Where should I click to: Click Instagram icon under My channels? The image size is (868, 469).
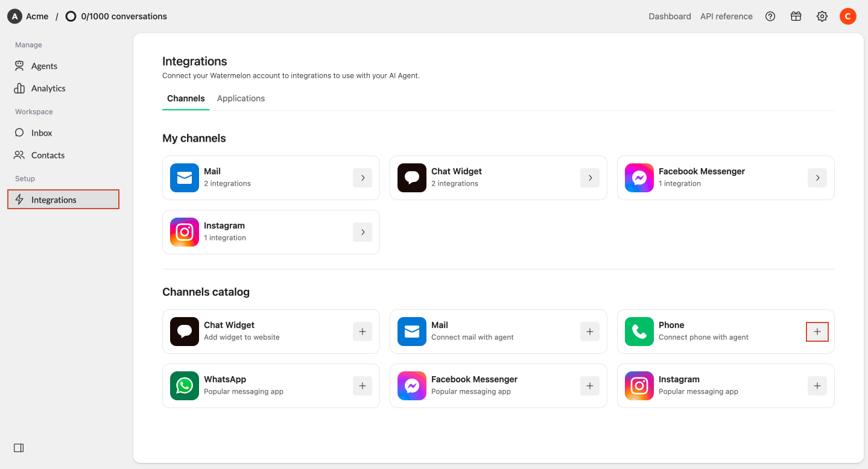[x=185, y=232]
